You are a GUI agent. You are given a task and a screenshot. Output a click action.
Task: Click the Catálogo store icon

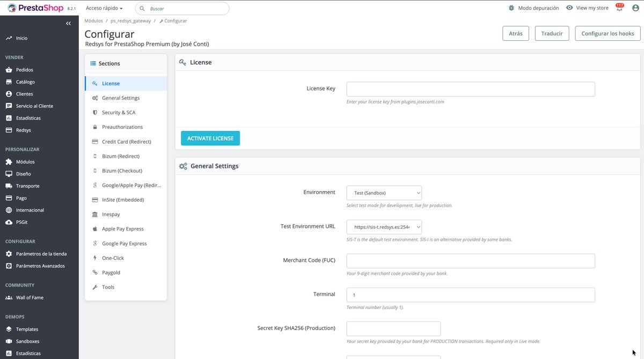(x=9, y=82)
